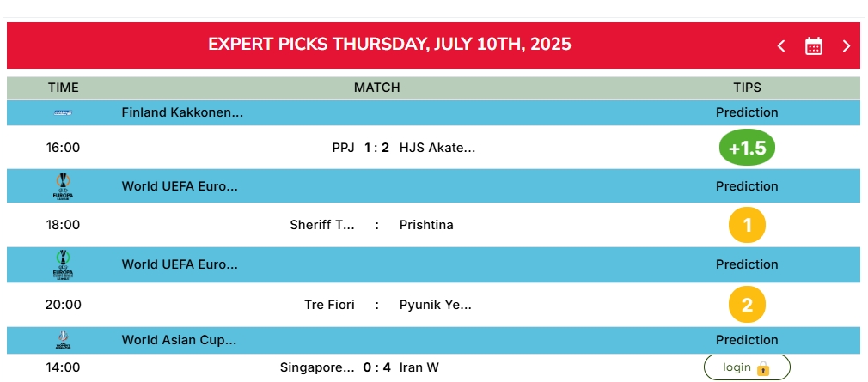The height and width of the screenshot is (382, 868).
Task: Go to previous day's picks arrow
Action: (x=781, y=46)
